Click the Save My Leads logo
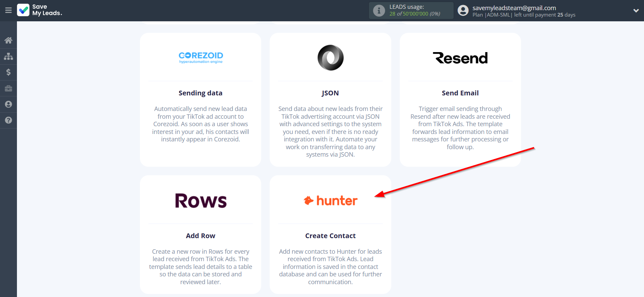The width and height of the screenshot is (644, 297). (40, 10)
